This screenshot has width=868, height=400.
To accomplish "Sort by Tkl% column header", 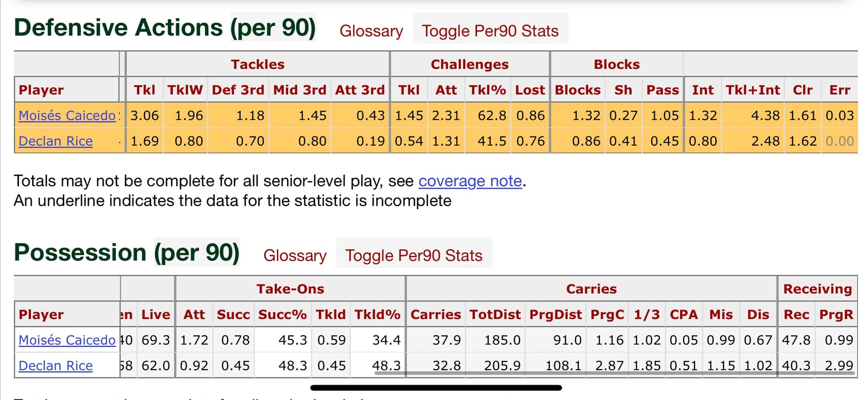I will (487, 90).
